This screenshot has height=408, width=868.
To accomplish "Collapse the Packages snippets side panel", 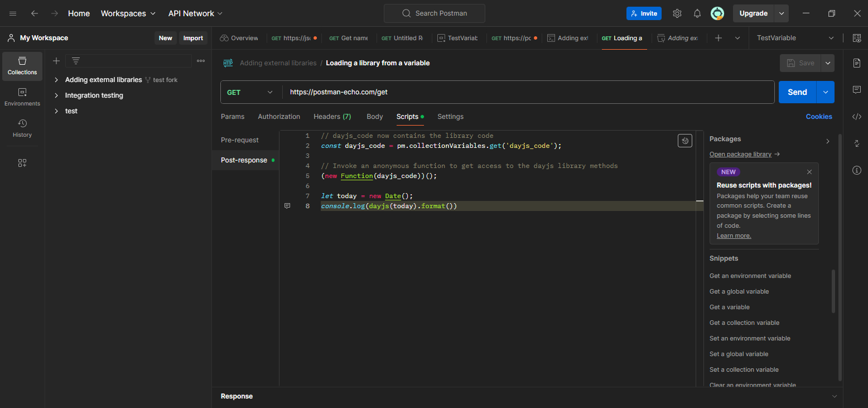I will (x=828, y=141).
